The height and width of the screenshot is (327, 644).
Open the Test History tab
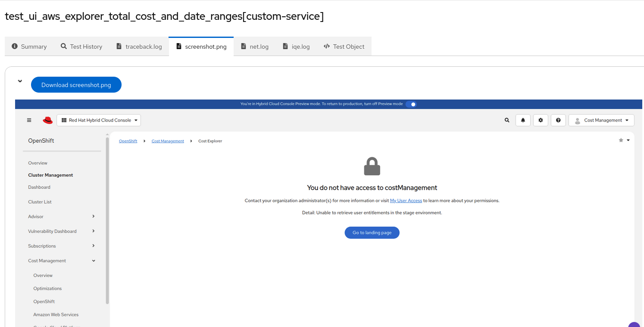81,47
